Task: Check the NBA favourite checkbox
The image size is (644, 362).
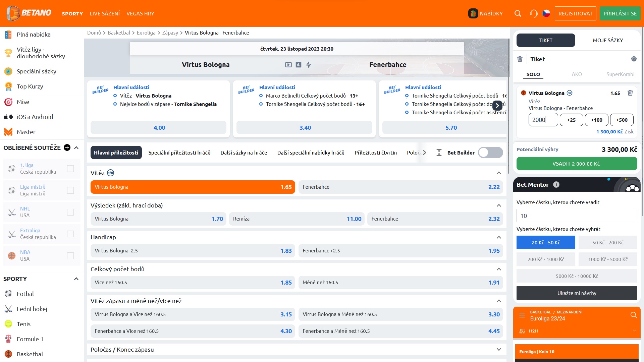Action: 70,255
